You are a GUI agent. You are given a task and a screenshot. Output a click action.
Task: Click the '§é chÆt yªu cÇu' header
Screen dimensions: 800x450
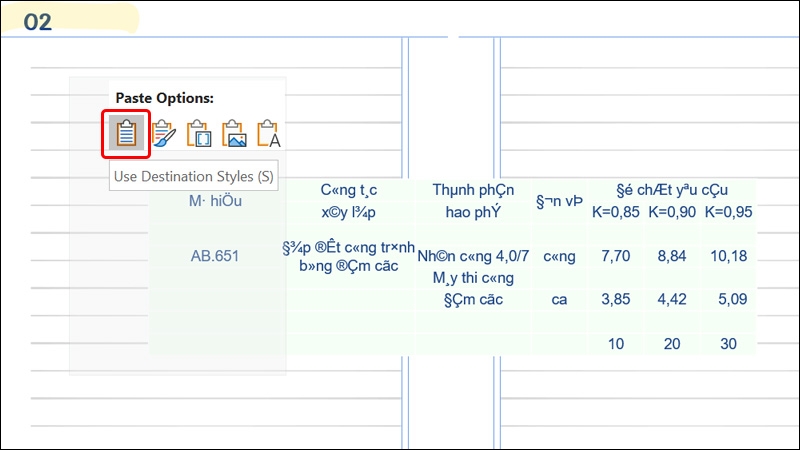[672, 190]
